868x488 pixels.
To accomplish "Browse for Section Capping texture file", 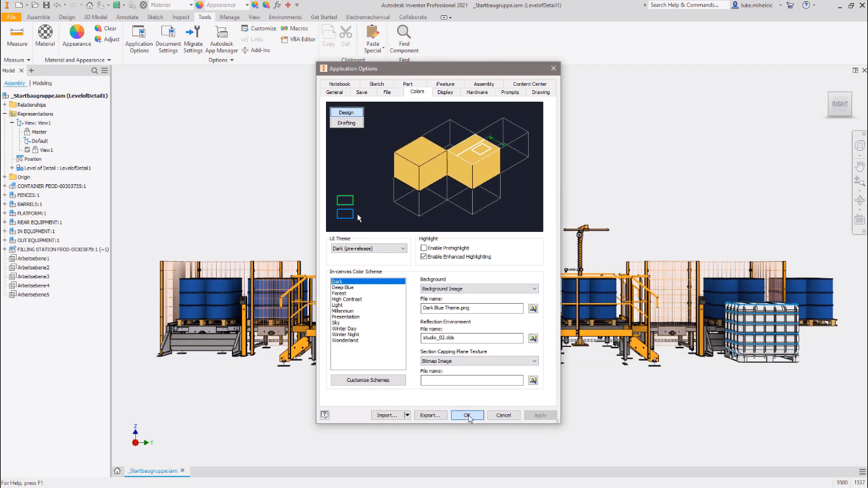I will point(532,381).
